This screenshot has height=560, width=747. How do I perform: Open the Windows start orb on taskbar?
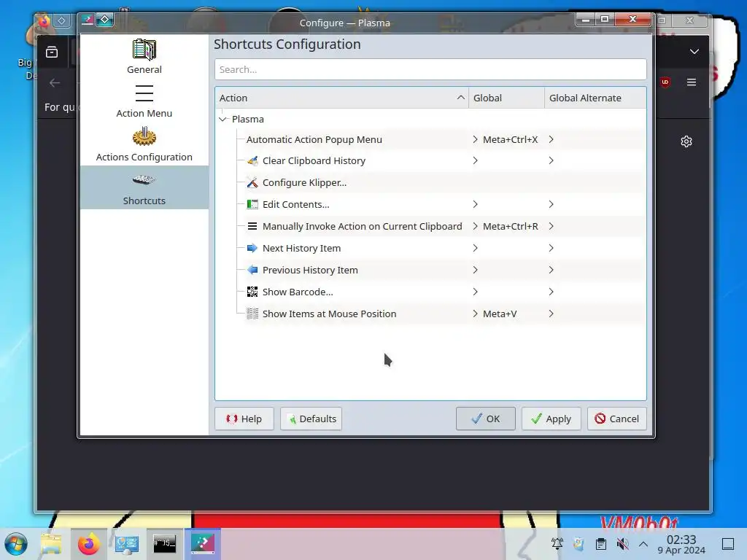tap(16, 544)
